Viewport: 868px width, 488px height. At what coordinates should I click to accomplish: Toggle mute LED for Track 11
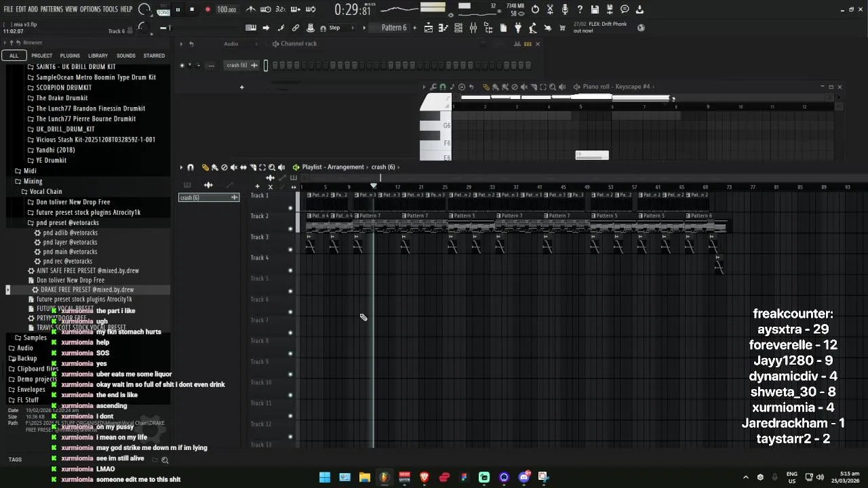point(290,416)
